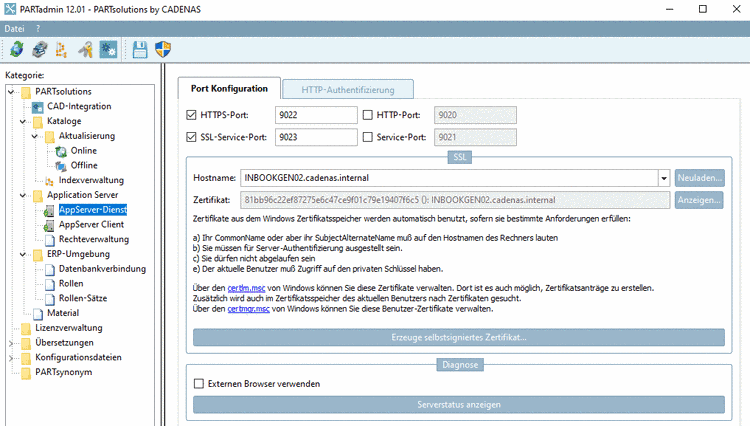750x426 pixels.
Task: Click the CAD-Integration node icon
Action: pyautogui.click(x=38, y=107)
